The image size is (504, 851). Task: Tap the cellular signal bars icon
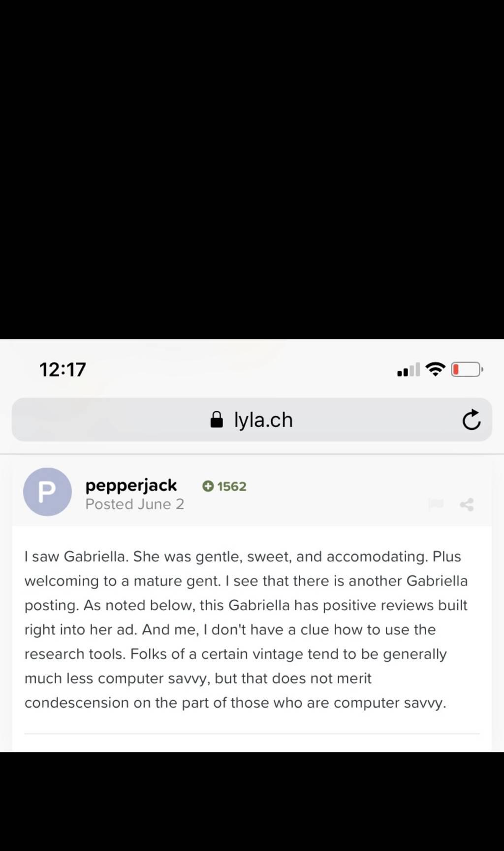pos(409,369)
